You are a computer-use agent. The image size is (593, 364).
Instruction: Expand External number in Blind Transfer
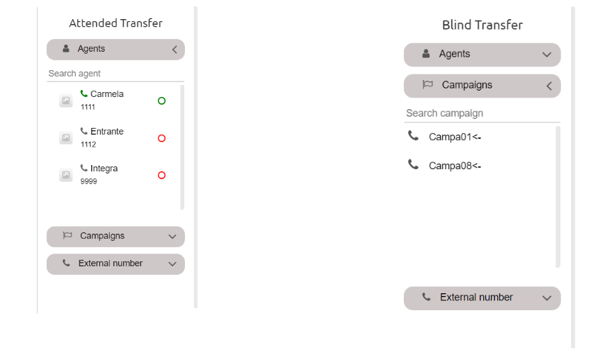(546, 298)
